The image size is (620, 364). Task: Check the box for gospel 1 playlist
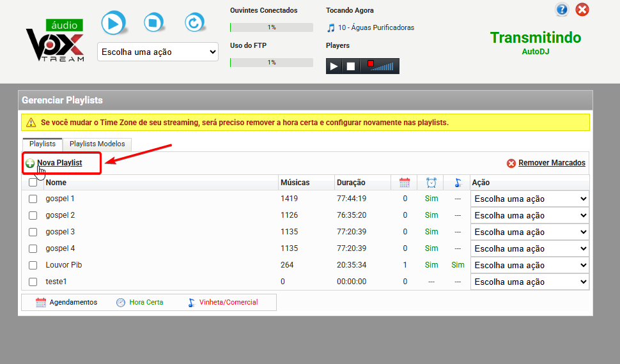33,199
